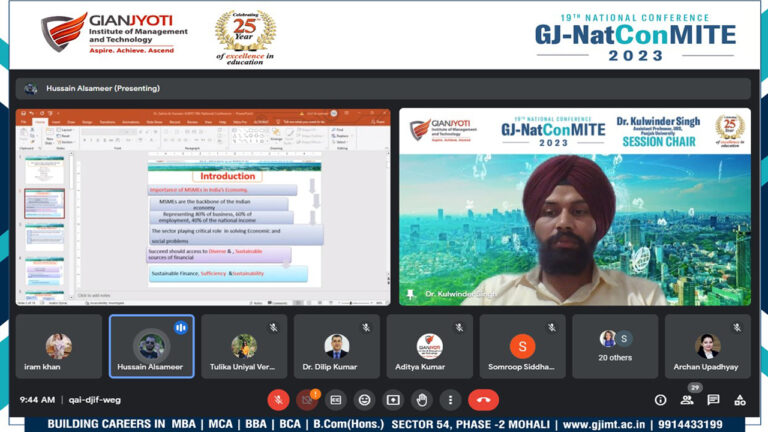Open the emoji reactions picker
768x432 pixels.
click(364, 400)
